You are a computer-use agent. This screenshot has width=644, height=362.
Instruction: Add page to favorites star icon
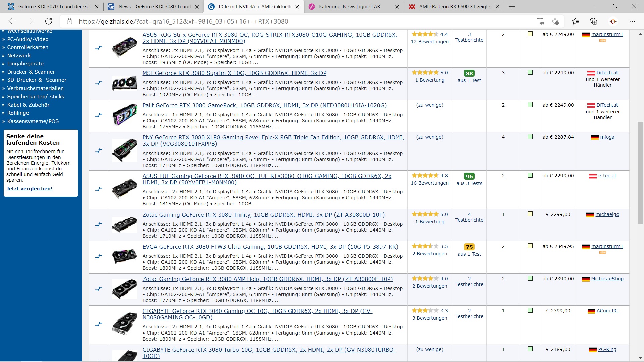point(555,21)
